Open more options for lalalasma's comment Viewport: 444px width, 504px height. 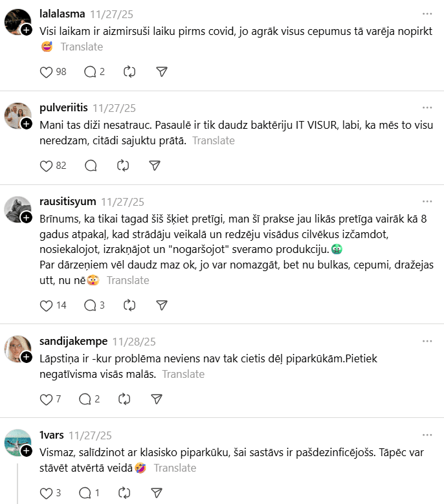point(427,13)
